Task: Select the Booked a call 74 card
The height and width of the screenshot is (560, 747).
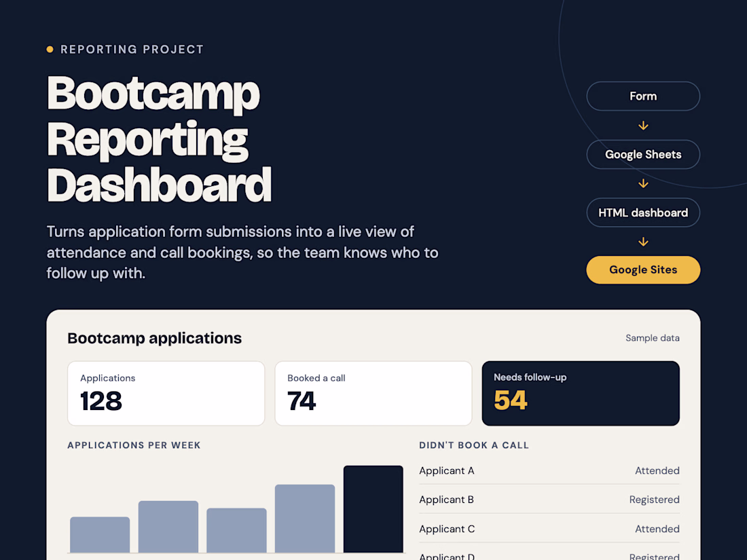Action: pos(373,393)
